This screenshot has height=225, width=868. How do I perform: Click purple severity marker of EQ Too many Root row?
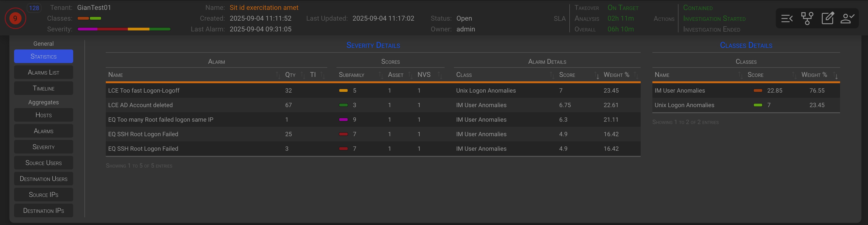click(343, 120)
